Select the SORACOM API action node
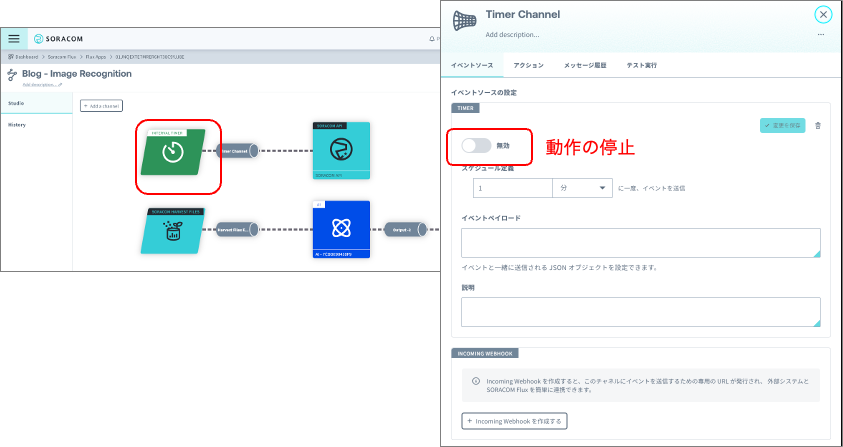 [341, 151]
